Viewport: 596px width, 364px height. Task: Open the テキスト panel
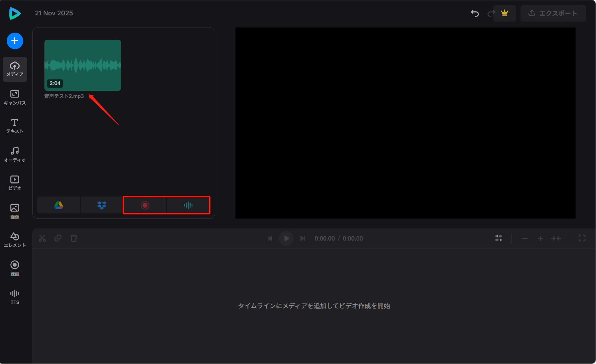click(15, 126)
